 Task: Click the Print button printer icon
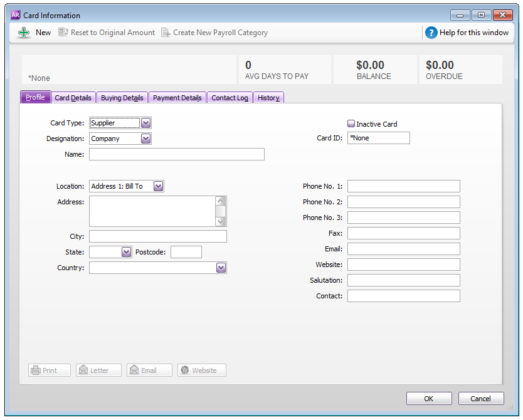pos(36,370)
